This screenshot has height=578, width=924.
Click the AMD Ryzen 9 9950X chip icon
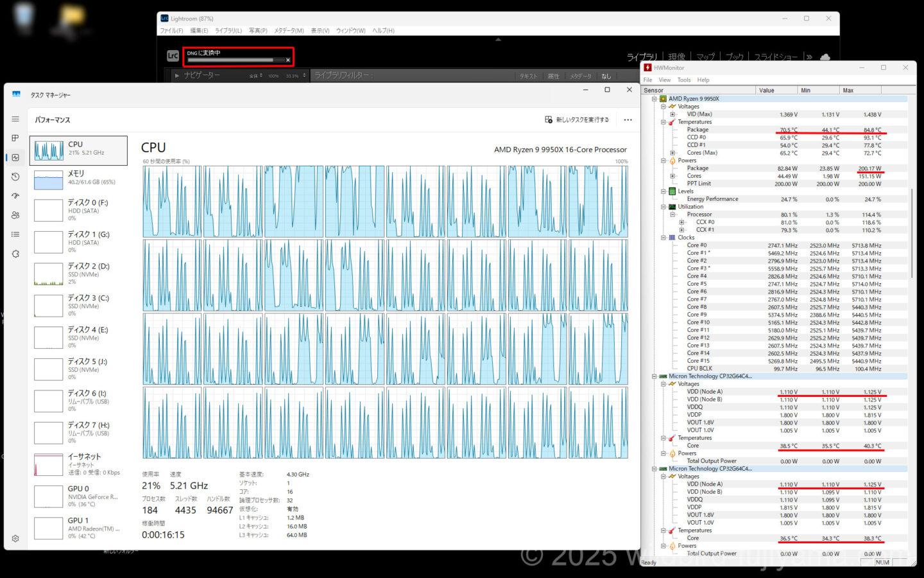[x=663, y=99]
